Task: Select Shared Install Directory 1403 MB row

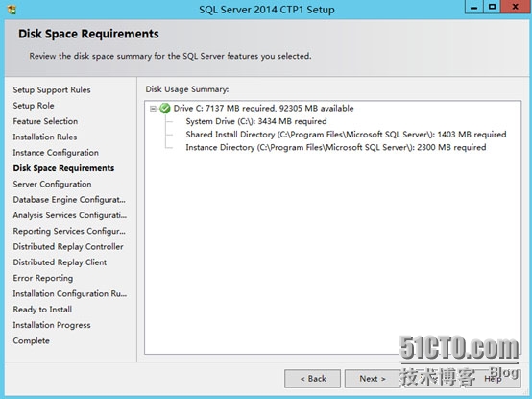Action: pos(346,135)
